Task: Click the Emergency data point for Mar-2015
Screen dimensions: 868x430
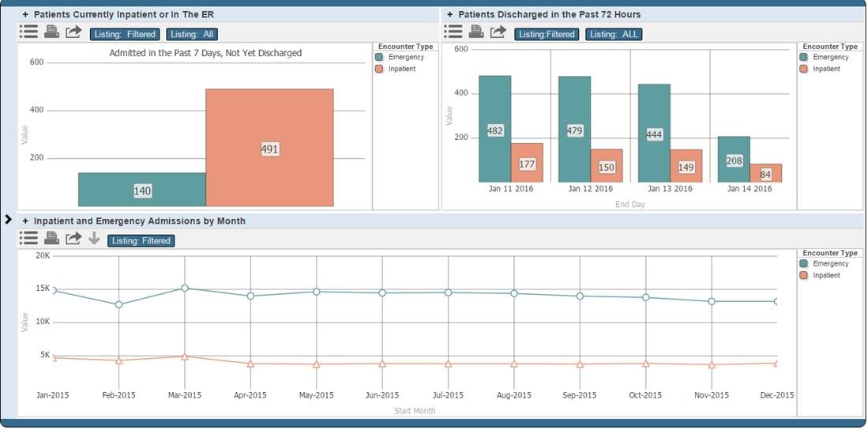Action: coord(184,289)
